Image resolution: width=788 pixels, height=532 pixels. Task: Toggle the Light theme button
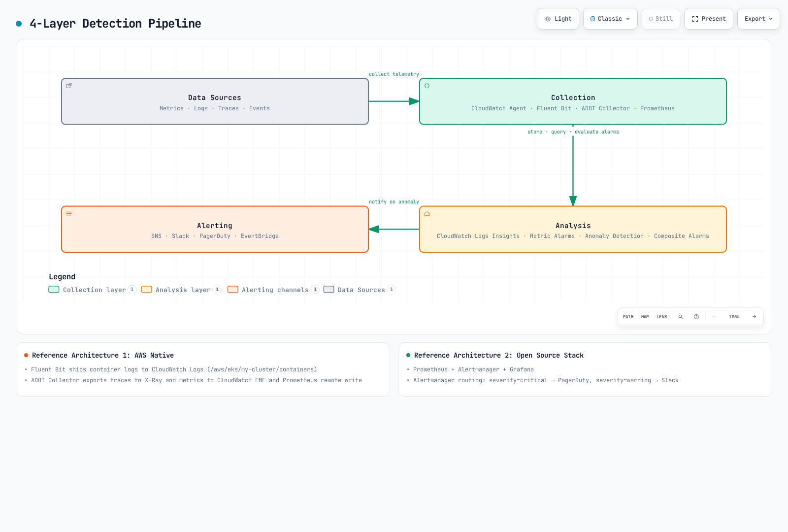coord(558,19)
